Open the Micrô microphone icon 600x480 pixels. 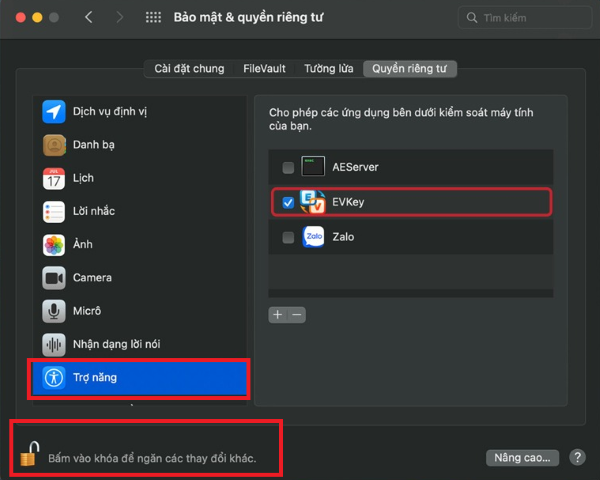(x=54, y=311)
